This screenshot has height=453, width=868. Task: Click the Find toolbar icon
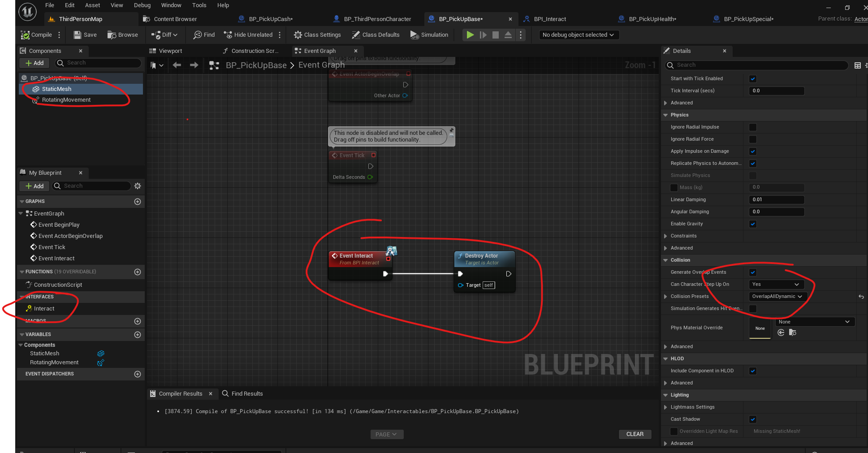pyautogui.click(x=197, y=35)
